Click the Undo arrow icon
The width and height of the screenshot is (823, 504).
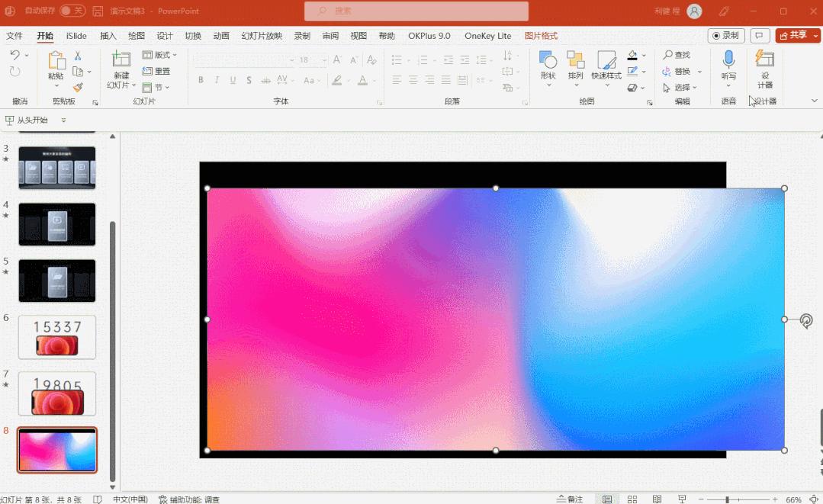(15, 56)
